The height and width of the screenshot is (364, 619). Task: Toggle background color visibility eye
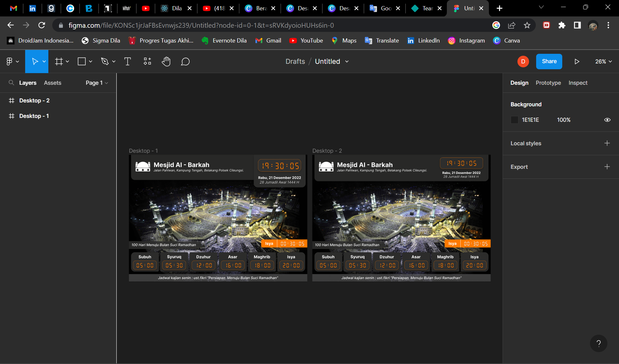tap(607, 120)
